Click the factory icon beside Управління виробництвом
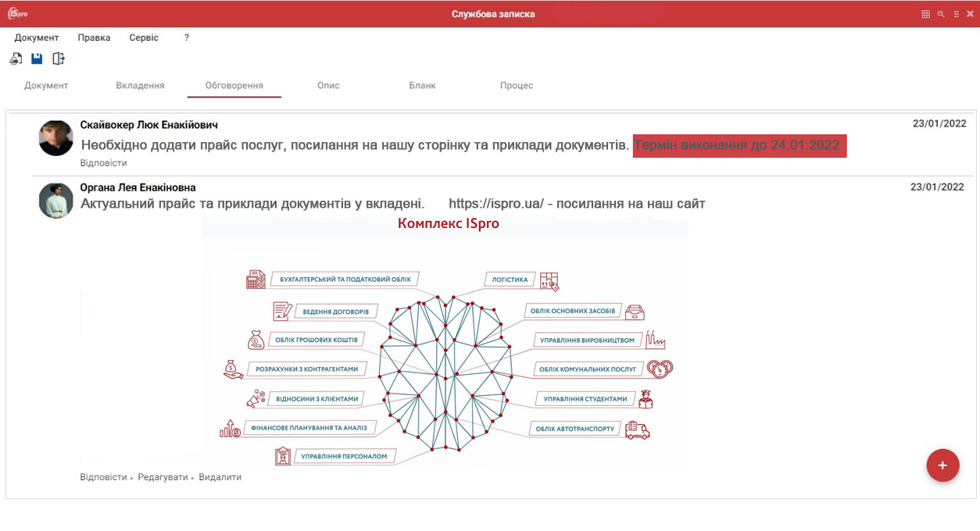The width and height of the screenshot is (980, 531). (x=655, y=340)
